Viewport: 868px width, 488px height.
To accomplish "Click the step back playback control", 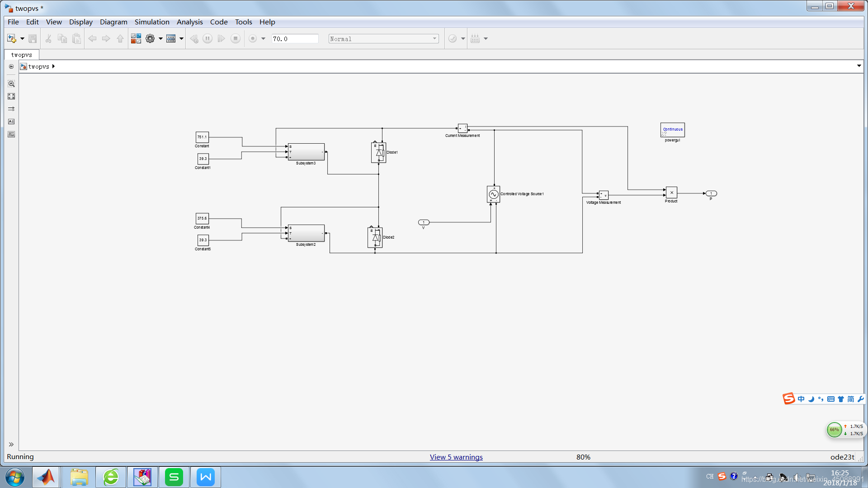I will [x=194, y=39].
